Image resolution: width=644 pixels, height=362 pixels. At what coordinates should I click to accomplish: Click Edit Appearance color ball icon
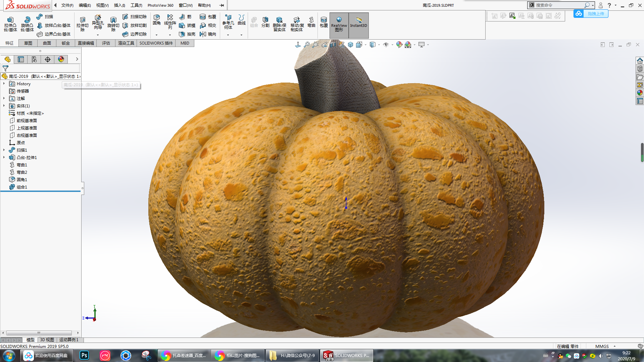coord(399,45)
